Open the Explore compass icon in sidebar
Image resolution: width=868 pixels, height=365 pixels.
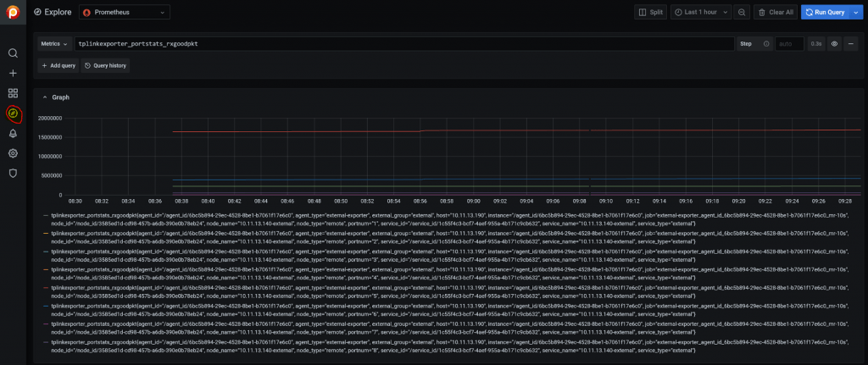pyautogui.click(x=13, y=113)
